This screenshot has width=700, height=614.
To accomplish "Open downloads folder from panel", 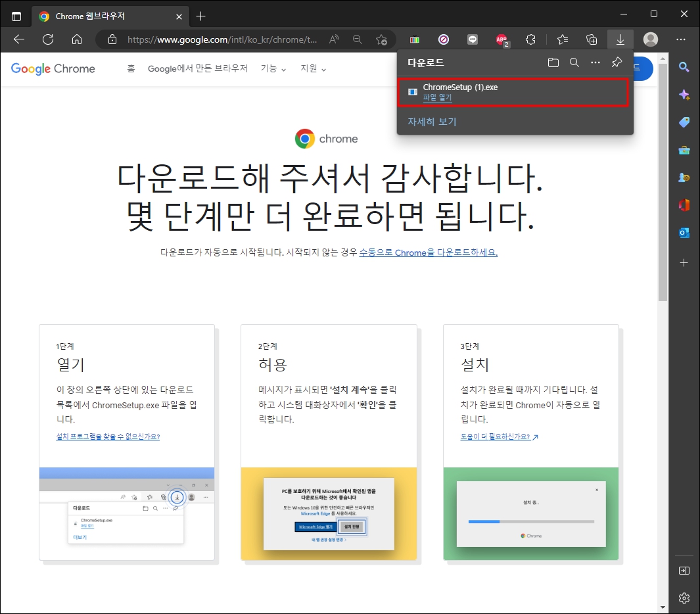I will (553, 62).
